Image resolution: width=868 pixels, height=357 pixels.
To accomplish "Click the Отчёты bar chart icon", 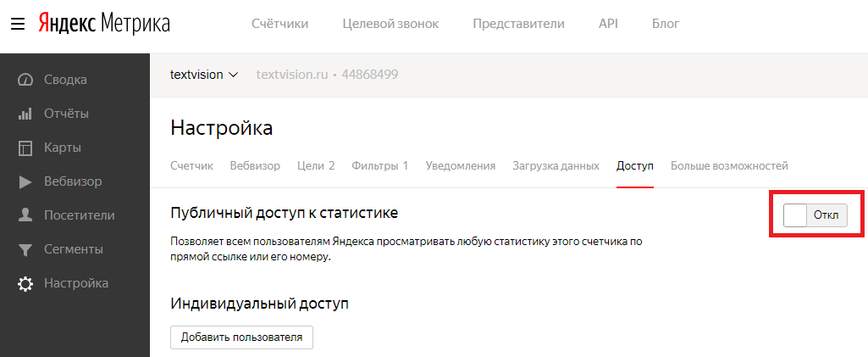I will [25, 114].
